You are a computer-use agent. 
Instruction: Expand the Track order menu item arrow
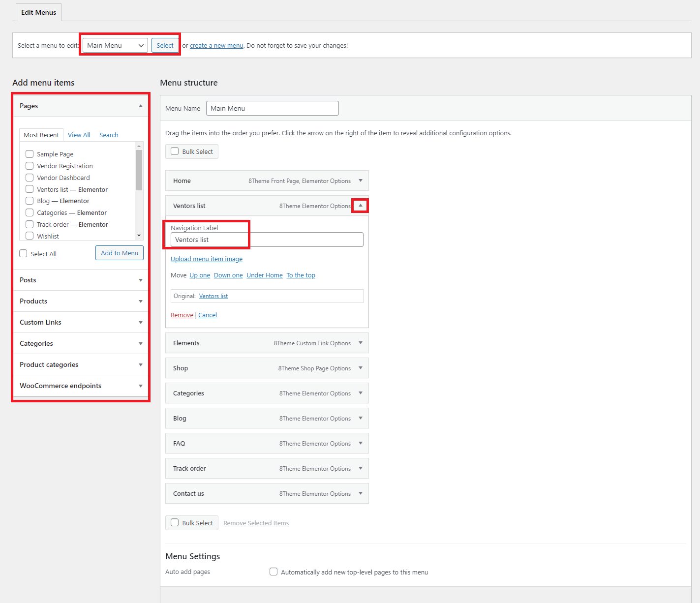pos(361,468)
